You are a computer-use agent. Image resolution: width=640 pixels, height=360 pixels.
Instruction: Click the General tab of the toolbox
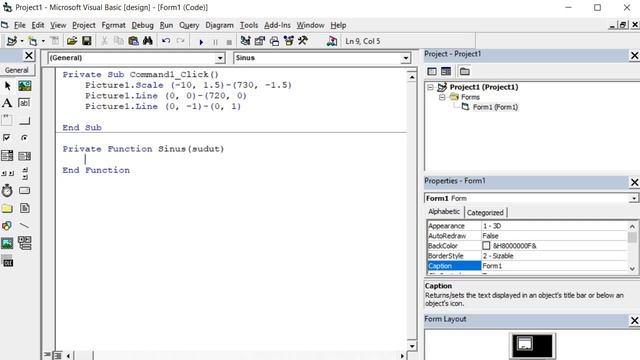(17, 70)
